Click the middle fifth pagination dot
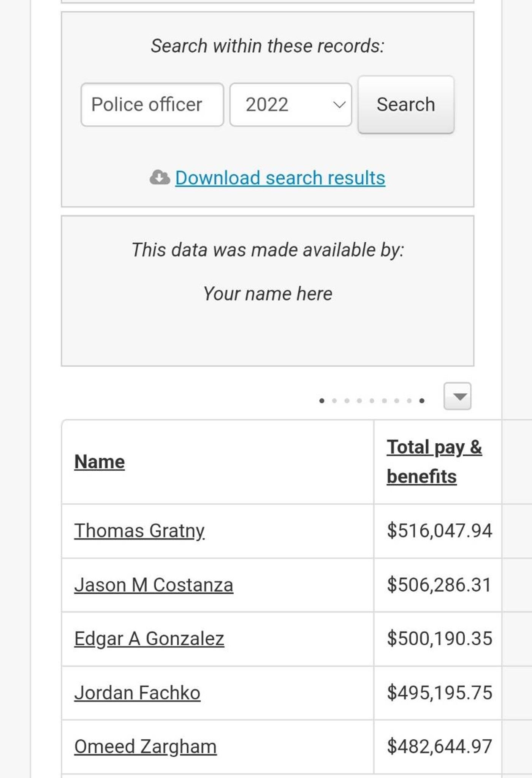 coord(372,401)
